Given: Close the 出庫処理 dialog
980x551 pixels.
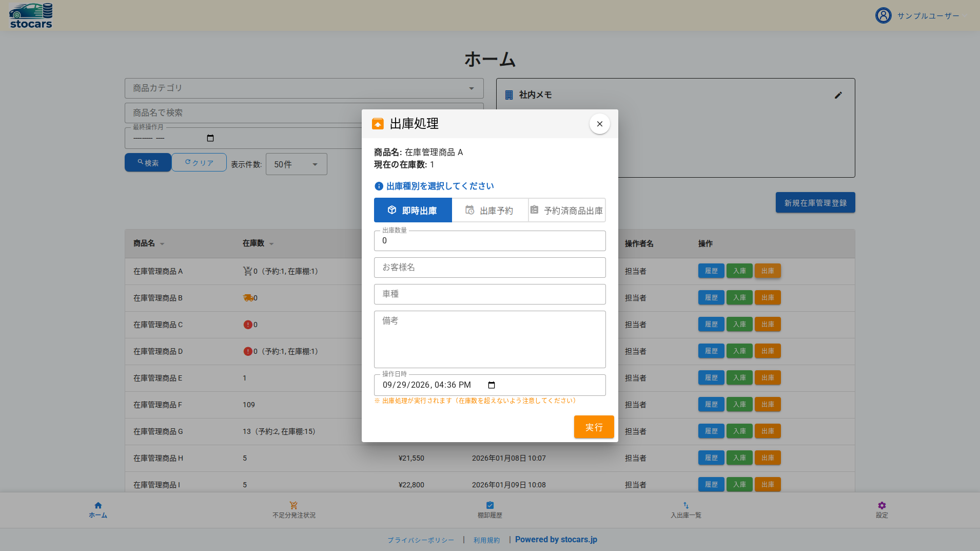Looking at the screenshot, I should pos(599,124).
